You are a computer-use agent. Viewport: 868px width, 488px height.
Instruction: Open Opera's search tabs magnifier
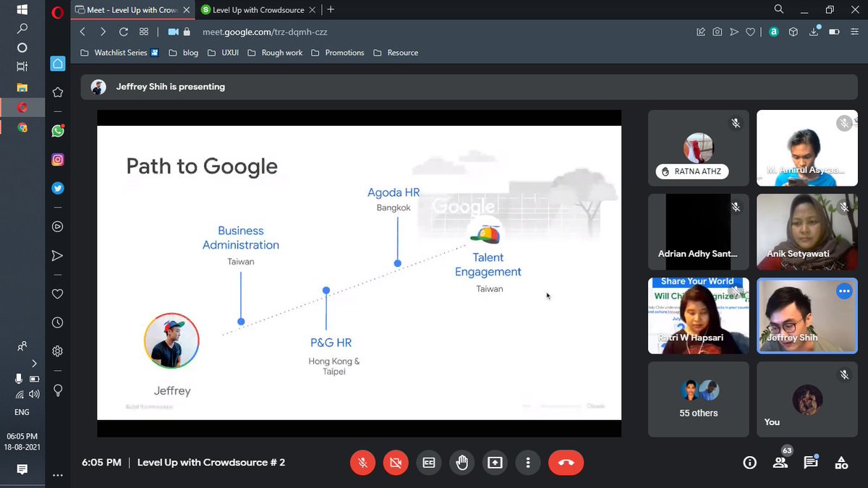click(779, 9)
